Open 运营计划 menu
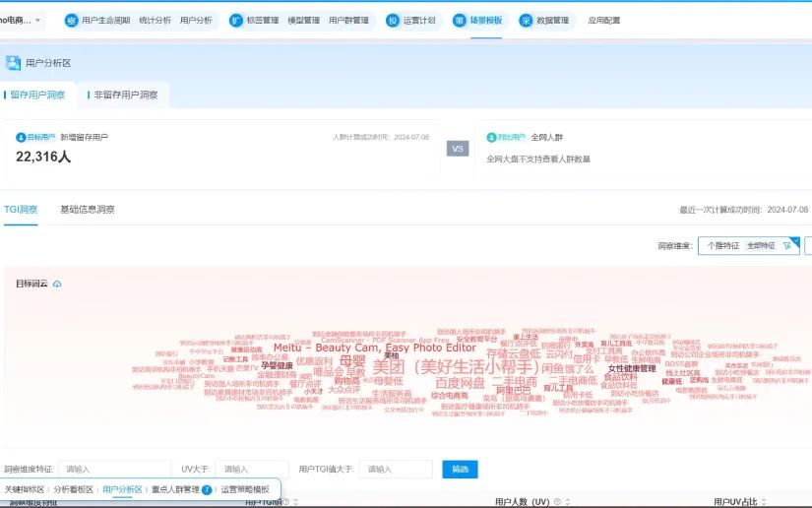This screenshot has width=812, height=508. [419, 21]
